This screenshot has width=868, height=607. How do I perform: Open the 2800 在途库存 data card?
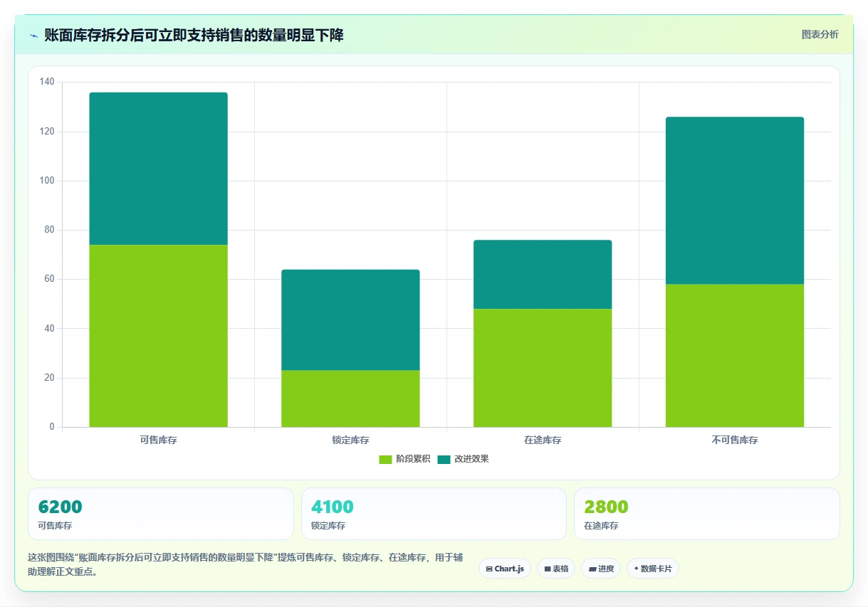[707, 514]
